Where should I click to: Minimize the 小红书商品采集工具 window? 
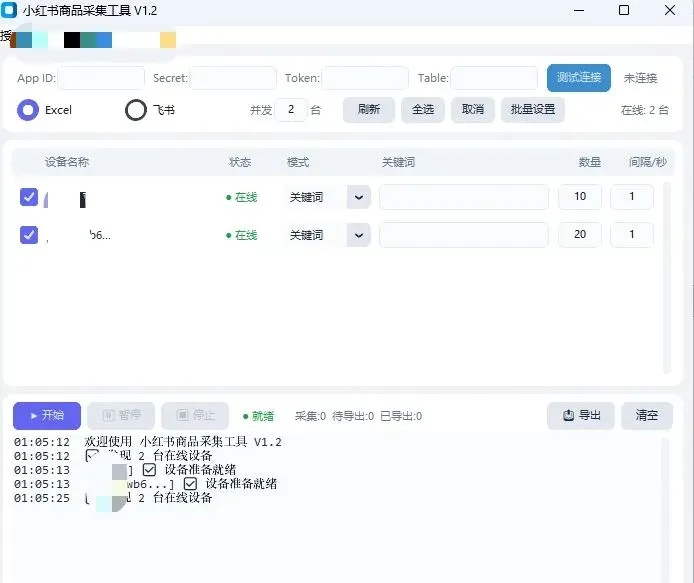[579, 10]
